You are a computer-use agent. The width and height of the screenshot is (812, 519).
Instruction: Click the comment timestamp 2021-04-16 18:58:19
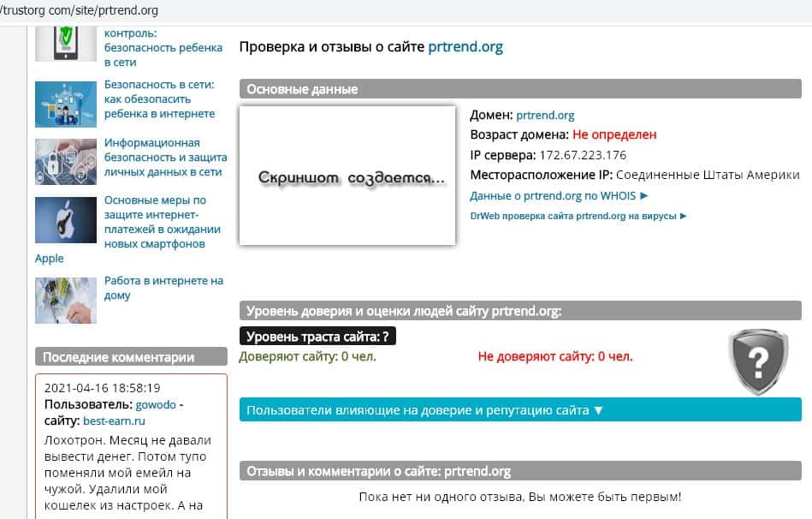pyautogui.click(x=102, y=388)
